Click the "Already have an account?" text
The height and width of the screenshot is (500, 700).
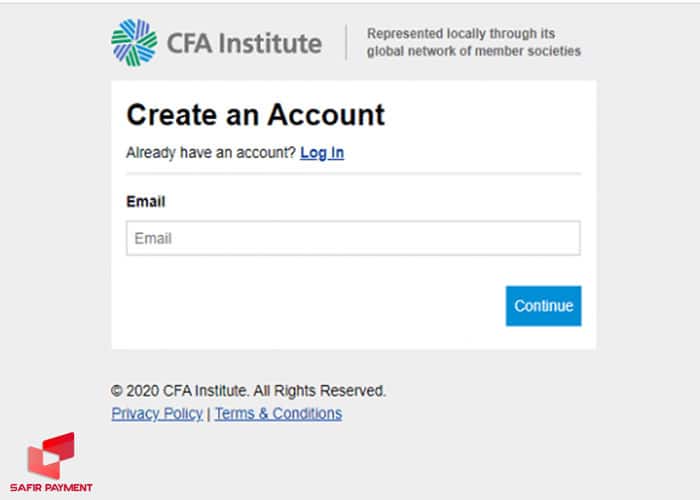coord(210,153)
